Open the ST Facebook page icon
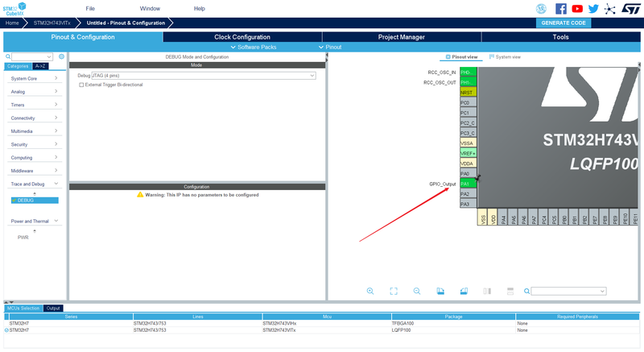 point(560,9)
